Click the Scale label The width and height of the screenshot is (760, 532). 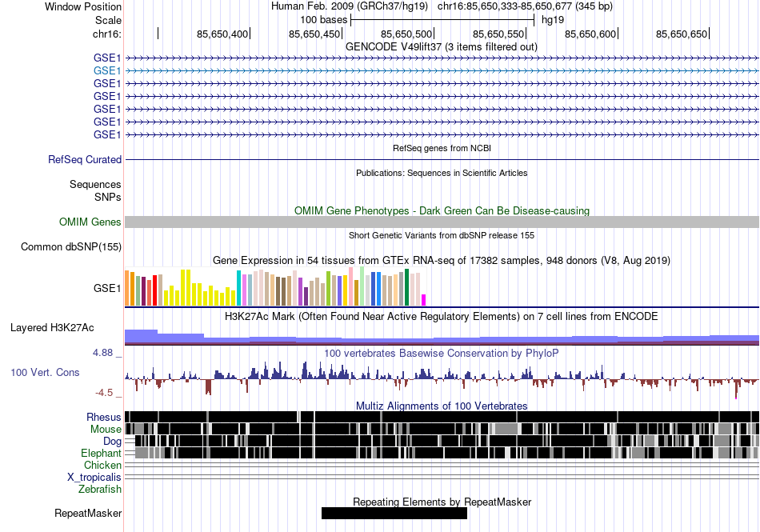click(x=108, y=20)
